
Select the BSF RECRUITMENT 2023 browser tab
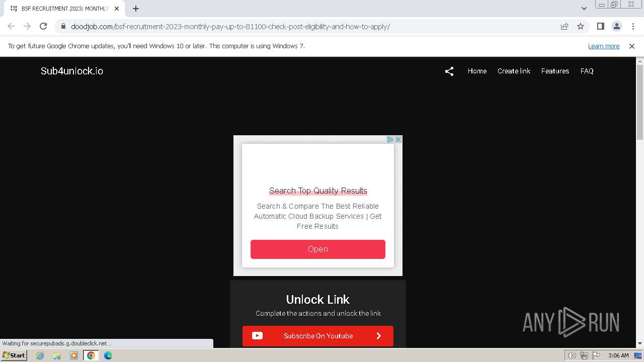(64, 9)
